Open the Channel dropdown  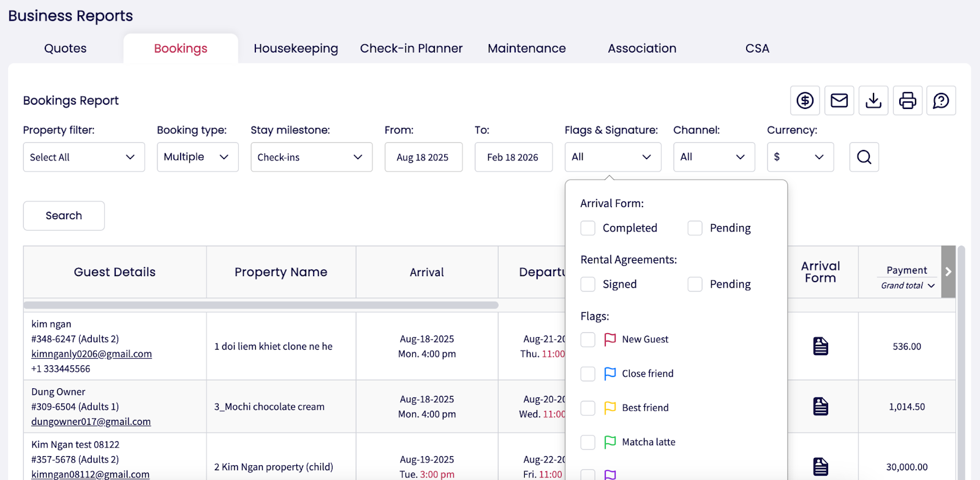click(714, 157)
